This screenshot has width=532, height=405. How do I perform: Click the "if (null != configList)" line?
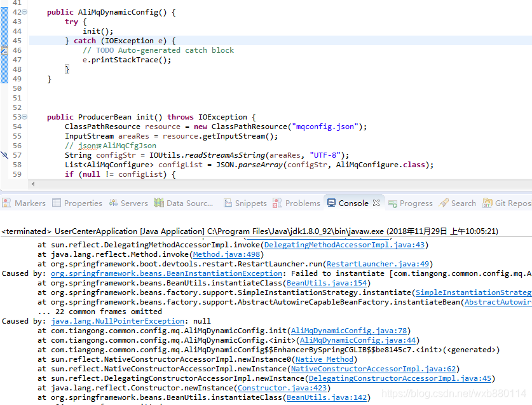[120, 174]
